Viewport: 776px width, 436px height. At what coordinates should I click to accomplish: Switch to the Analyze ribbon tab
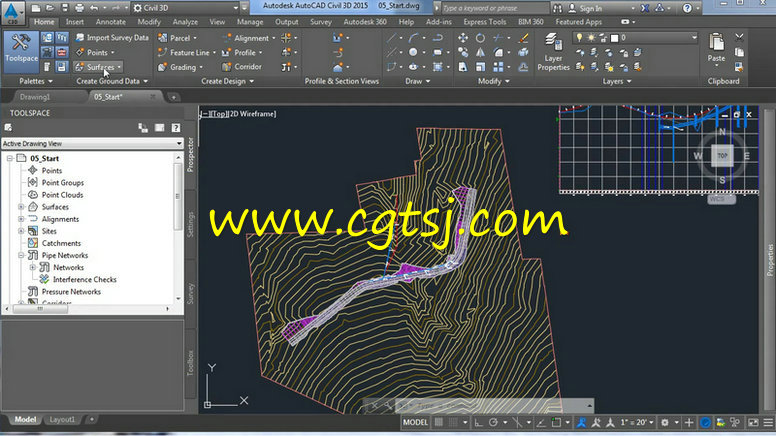(x=185, y=22)
